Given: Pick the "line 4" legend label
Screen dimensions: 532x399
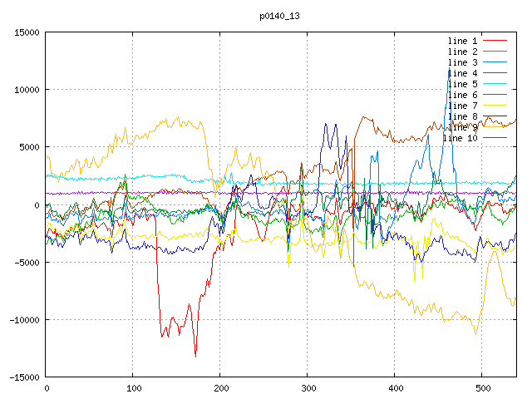Looking at the screenshot, I should click(462, 73).
